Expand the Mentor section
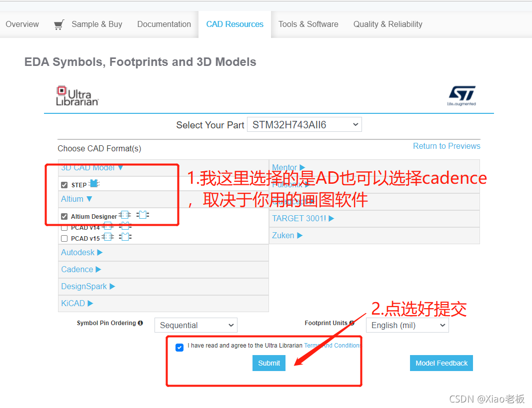532x408 pixels. click(288, 167)
